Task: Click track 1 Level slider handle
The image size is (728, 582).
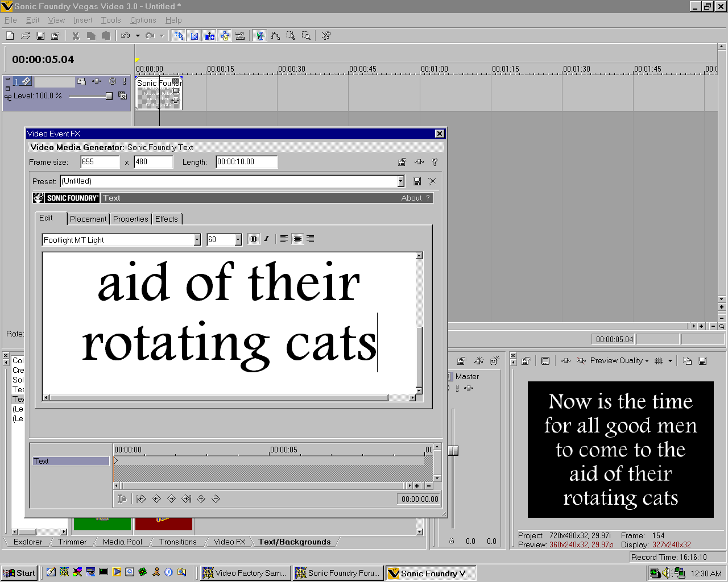Action: click(109, 96)
